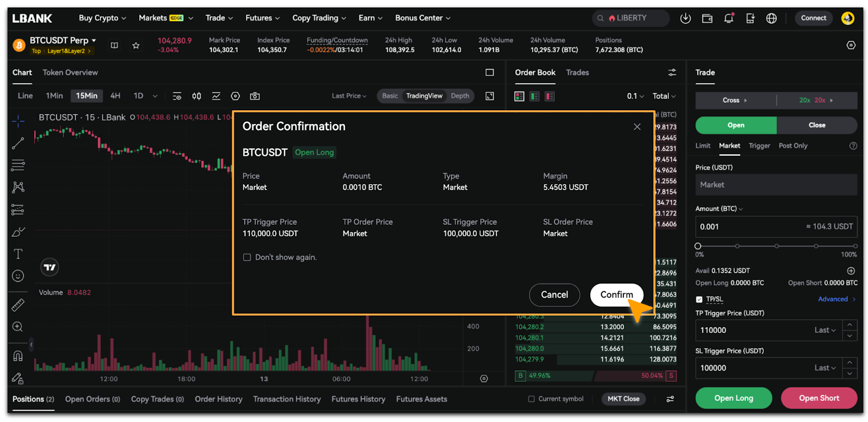The width and height of the screenshot is (868, 422).
Task: Cancel the order confirmation
Action: click(x=554, y=295)
